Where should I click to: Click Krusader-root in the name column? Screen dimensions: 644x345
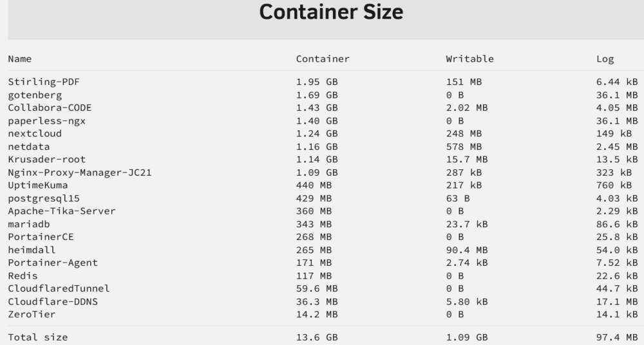pyautogui.click(x=47, y=160)
